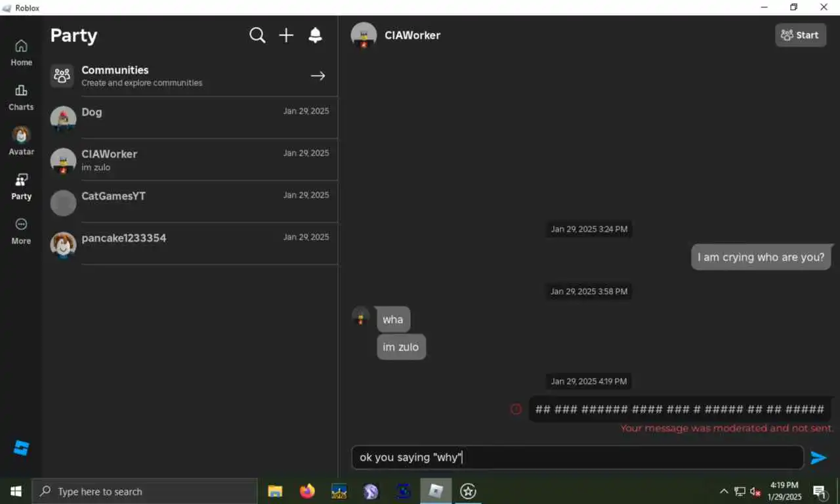Open the purple globe app in taskbar
The image size is (840, 504).
tap(371, 491)
